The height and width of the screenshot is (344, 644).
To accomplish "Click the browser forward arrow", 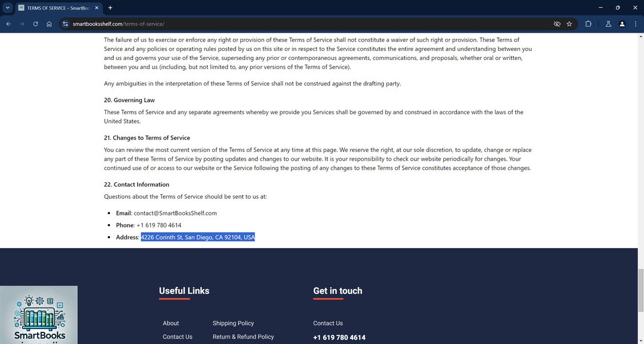I will coord(22,24).
